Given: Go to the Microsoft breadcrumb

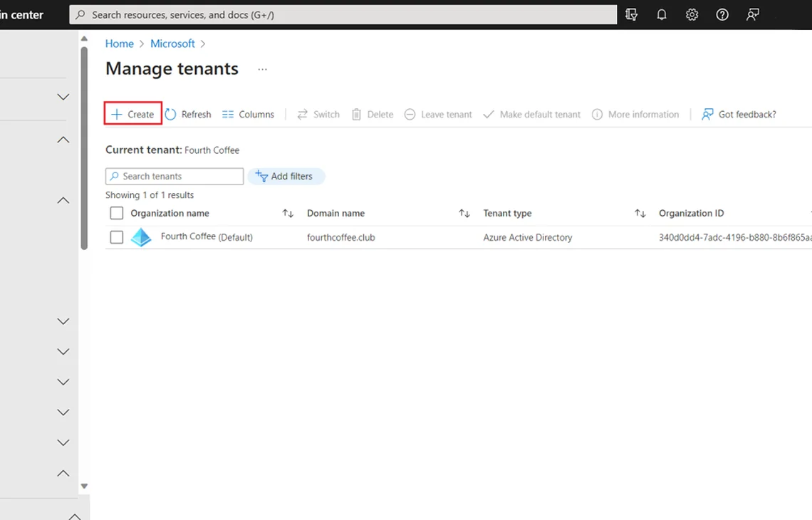Looking at the screenshot, I should 172,43.
